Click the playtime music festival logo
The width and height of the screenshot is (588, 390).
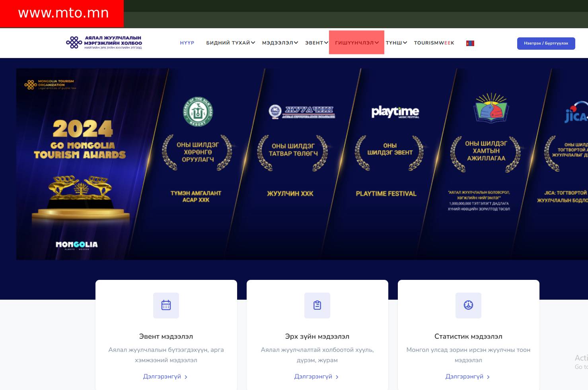tap(395, 112)
